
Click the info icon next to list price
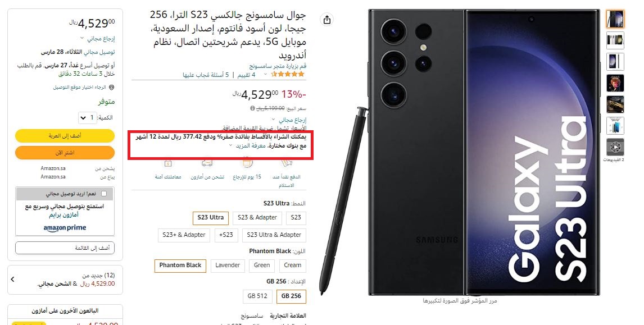click(252, 108)
